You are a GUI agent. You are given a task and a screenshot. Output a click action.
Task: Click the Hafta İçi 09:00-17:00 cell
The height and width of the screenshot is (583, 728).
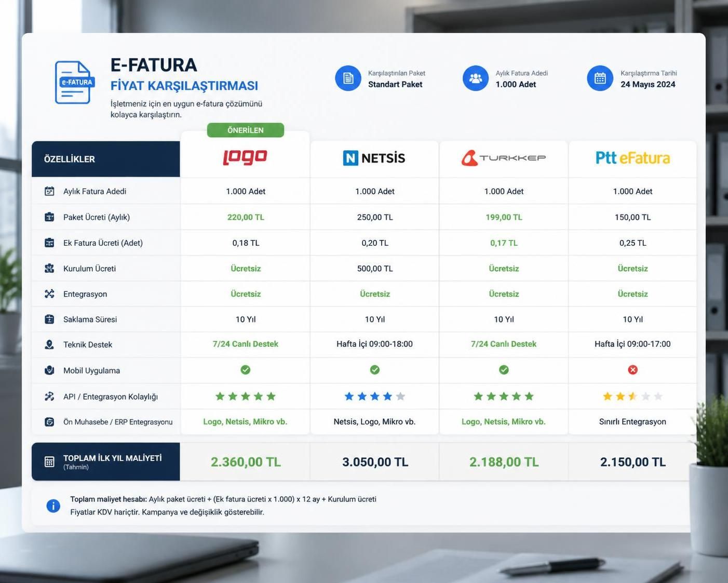(632, 344)
